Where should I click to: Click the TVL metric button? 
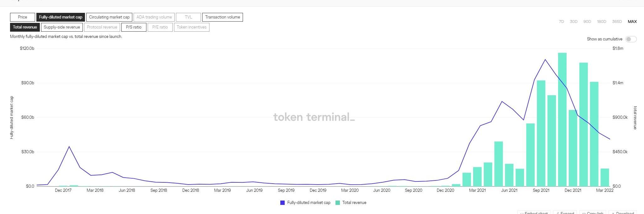(188, 17)
